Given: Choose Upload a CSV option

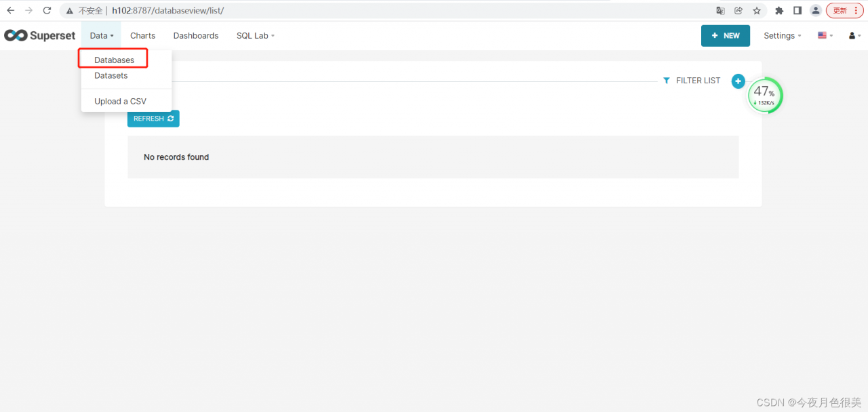Looking at the screenshot, I should pyautogui.click(x=120, y=101).
